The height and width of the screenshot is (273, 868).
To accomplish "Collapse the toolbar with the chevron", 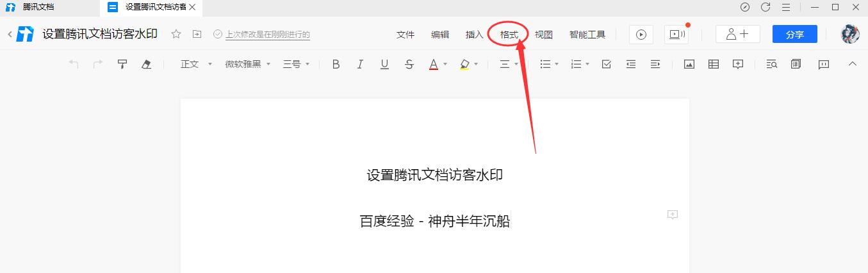I will coord(852,63).
